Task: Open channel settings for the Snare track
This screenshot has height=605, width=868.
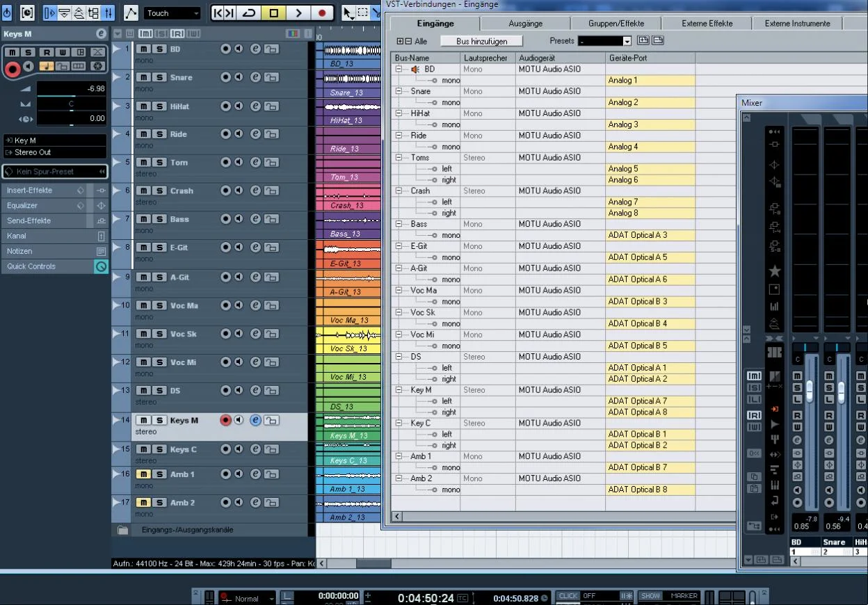Action: pyautogui.click(x=255, y=78)
